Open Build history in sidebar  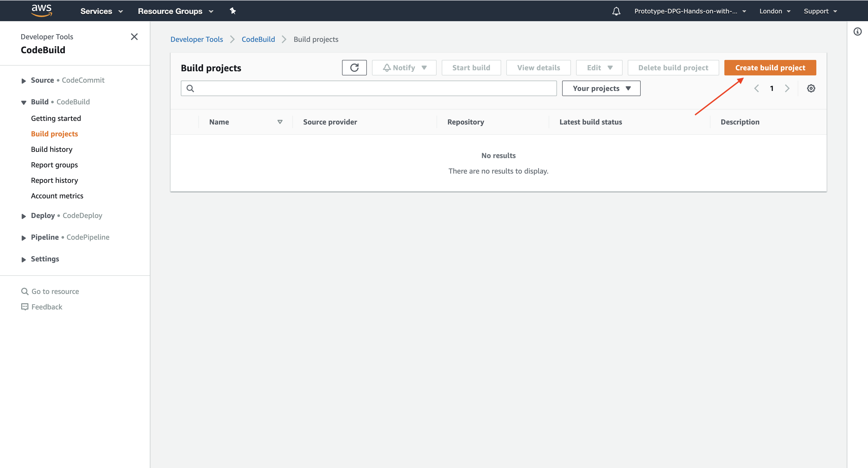click(x=52, y=149)
